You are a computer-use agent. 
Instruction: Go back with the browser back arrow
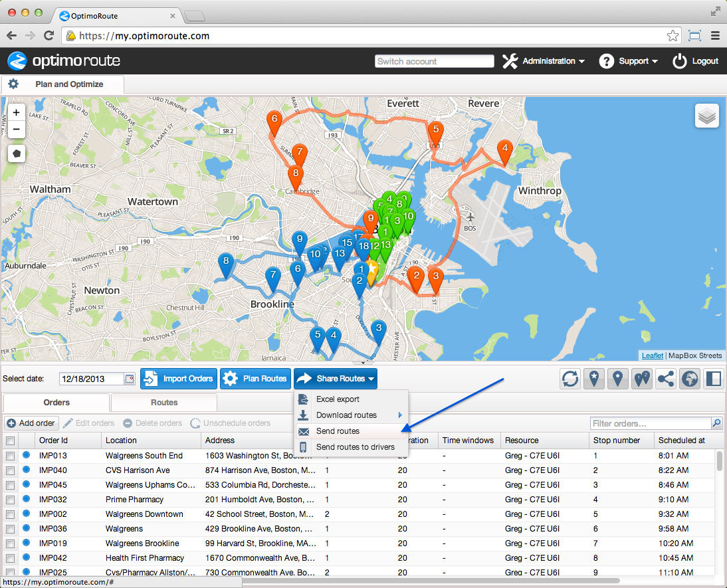pos(12,36)
